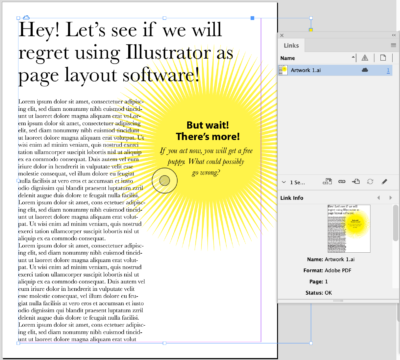The height and width of the screenshot is (360, 400).
Task: Click the headline text on the page
Action: point(126,52)
